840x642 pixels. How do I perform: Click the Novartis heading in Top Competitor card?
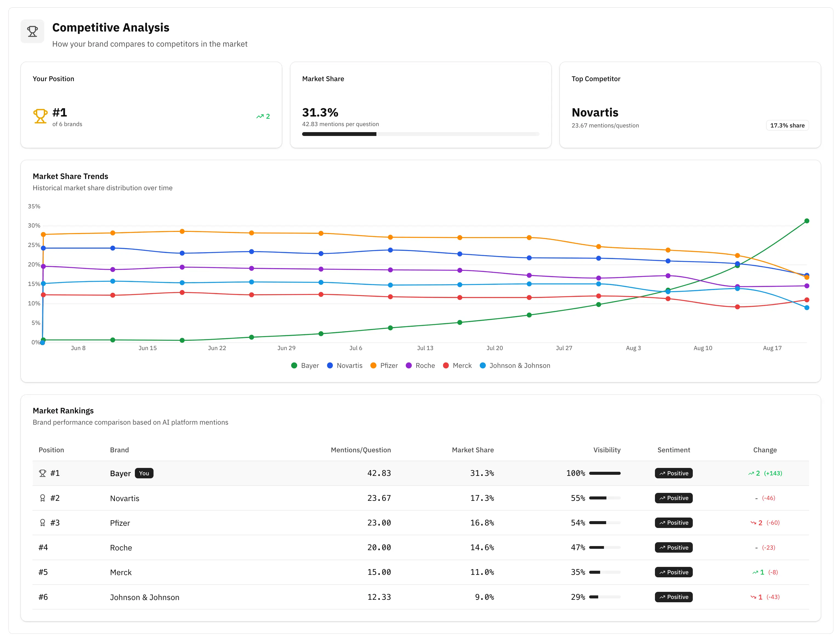click(595, 112)
